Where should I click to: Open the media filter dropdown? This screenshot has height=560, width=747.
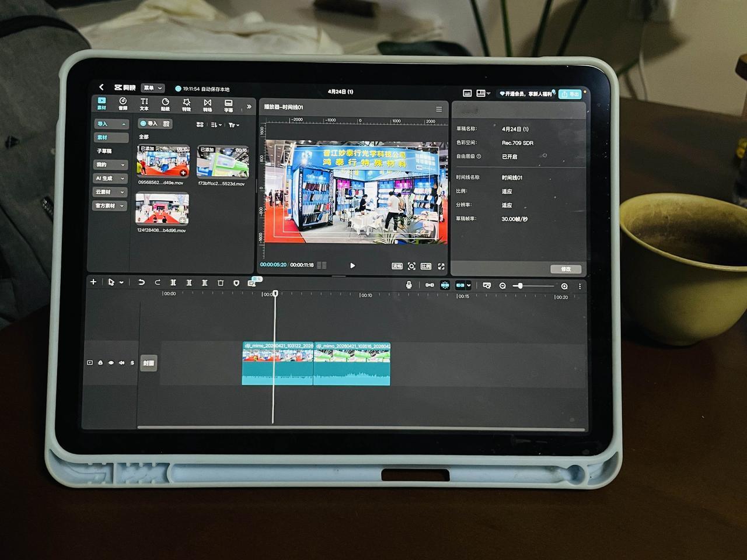click(x=234, y=125)
